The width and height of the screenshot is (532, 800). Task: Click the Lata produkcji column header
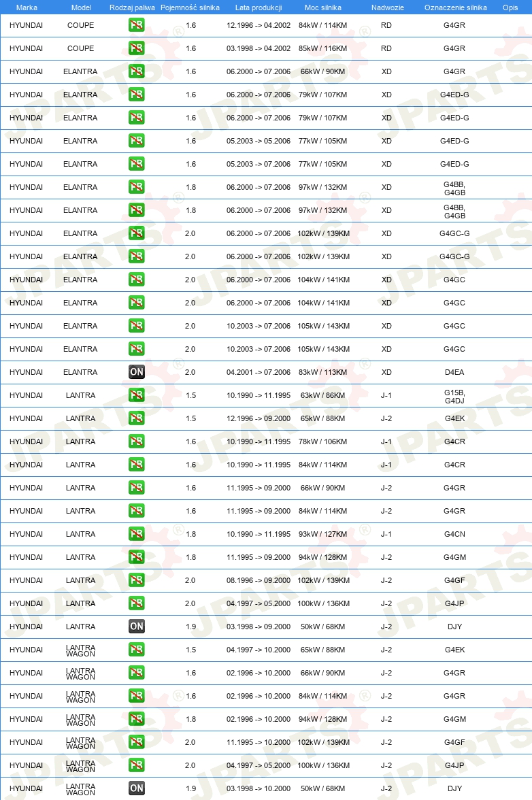click(x=259, y=7)
